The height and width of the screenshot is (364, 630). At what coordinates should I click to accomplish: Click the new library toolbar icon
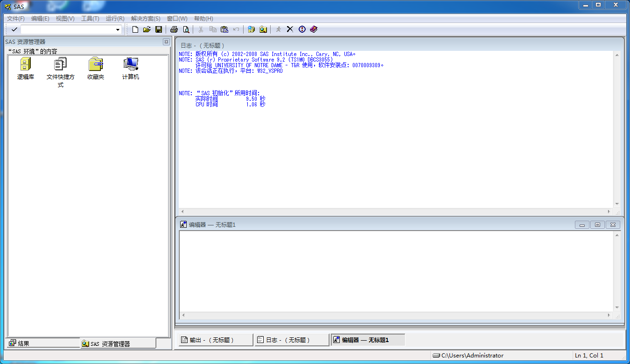tap(252, 29)
